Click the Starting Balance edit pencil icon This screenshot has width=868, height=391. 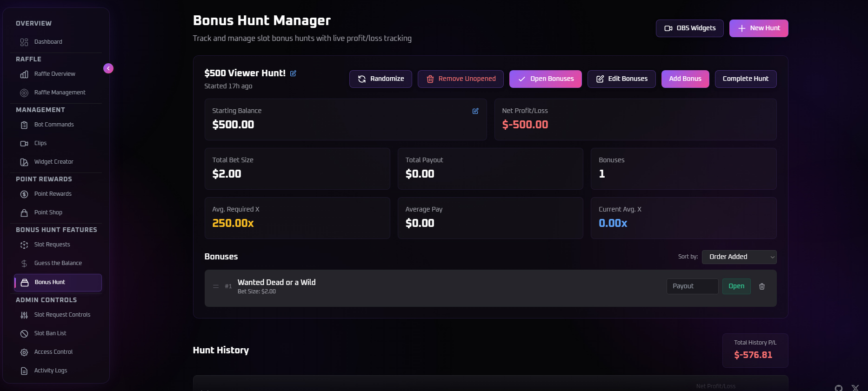pyautogui.click(x=475, y=111)
